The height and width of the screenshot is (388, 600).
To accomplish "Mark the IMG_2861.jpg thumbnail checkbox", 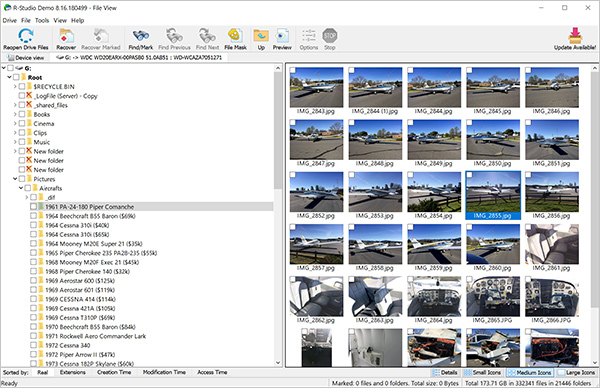I will pos(528,227).
